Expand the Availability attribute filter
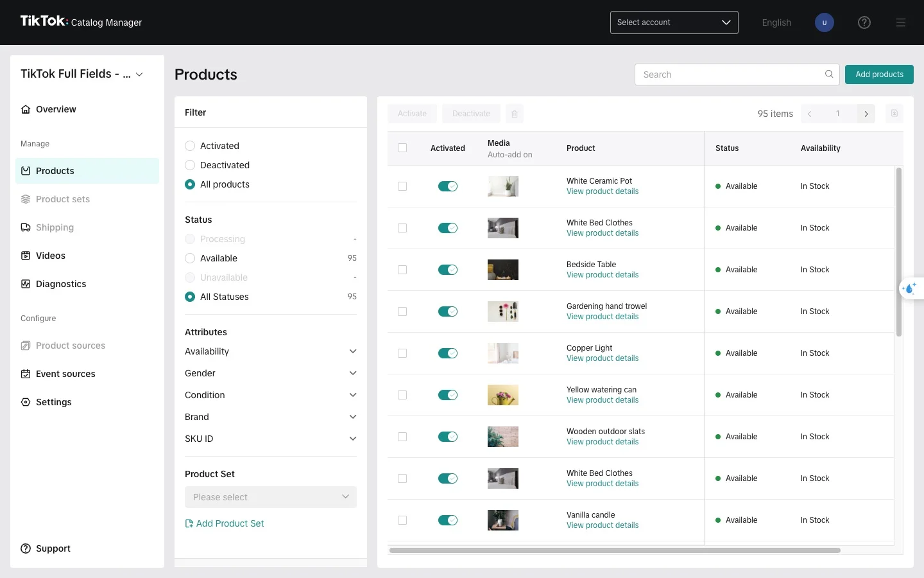The image size is (924, 578). coord(271,351)
